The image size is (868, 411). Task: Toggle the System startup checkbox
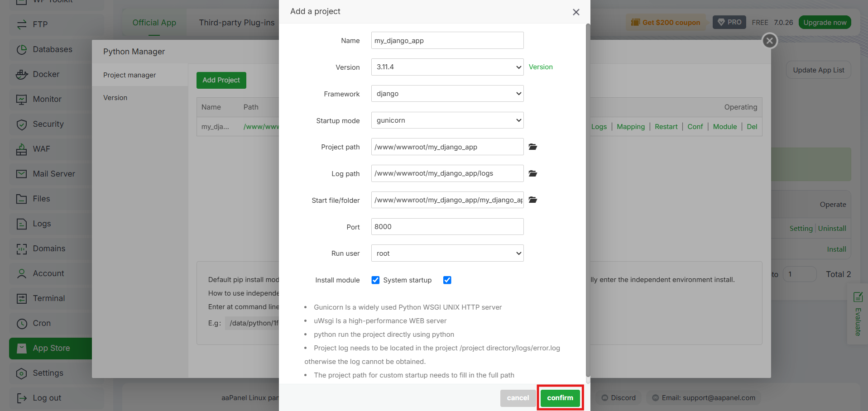[x=447, y=280]
